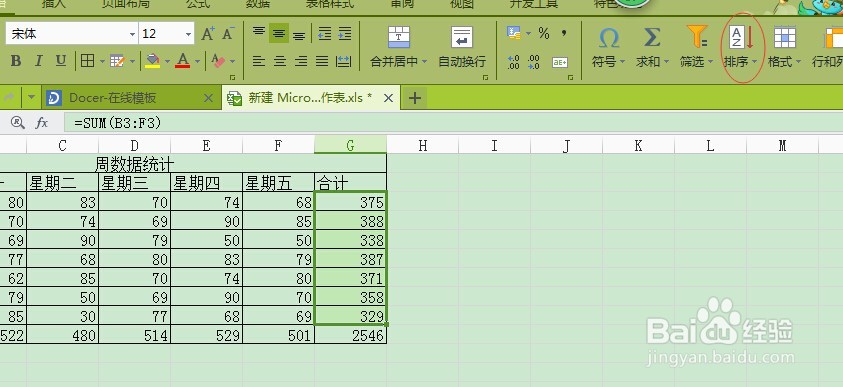843x387 pixels.
Task: Increase the font size with A+
Action: [x=208, y=34]
